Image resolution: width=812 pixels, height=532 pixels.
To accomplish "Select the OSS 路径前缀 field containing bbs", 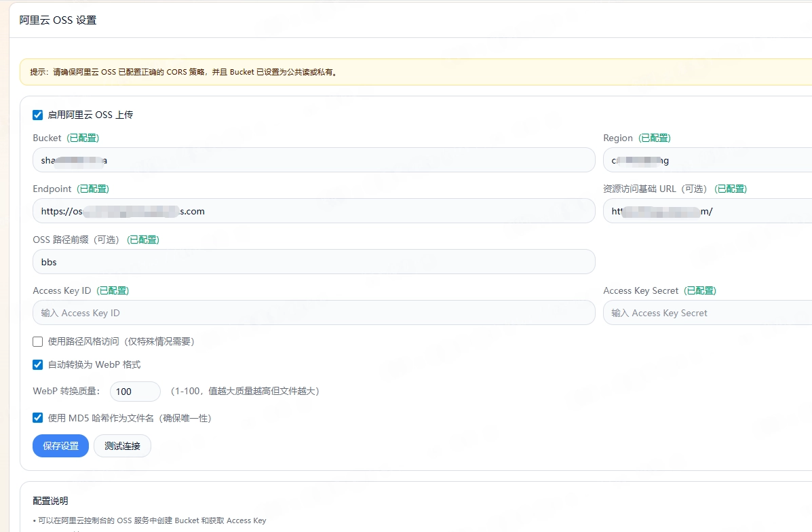I will coord(314,262).
